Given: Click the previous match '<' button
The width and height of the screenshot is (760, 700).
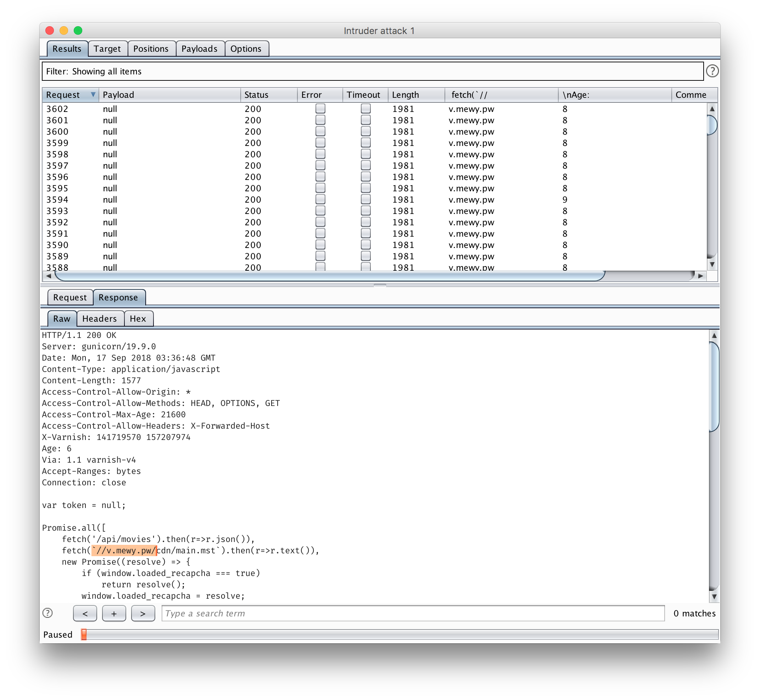Looking at the screenshot, I should click(85, 613).
